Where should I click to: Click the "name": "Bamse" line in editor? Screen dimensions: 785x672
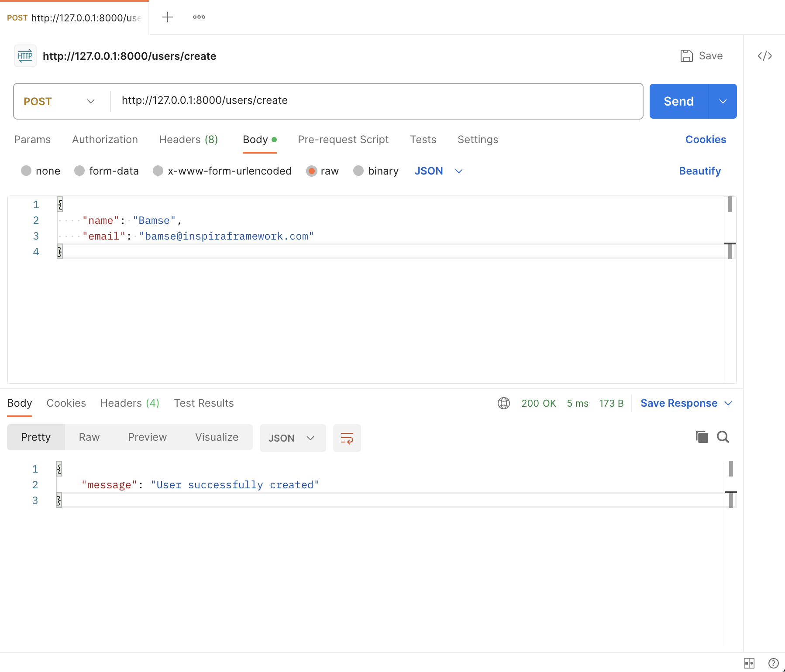(x=132, y=220)
